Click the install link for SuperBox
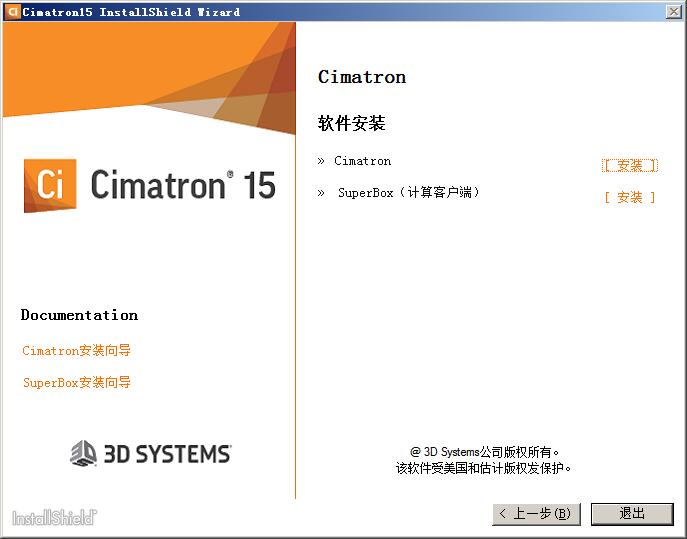The width and height of the screenshot is (687, 539). [x=630, y=197]
